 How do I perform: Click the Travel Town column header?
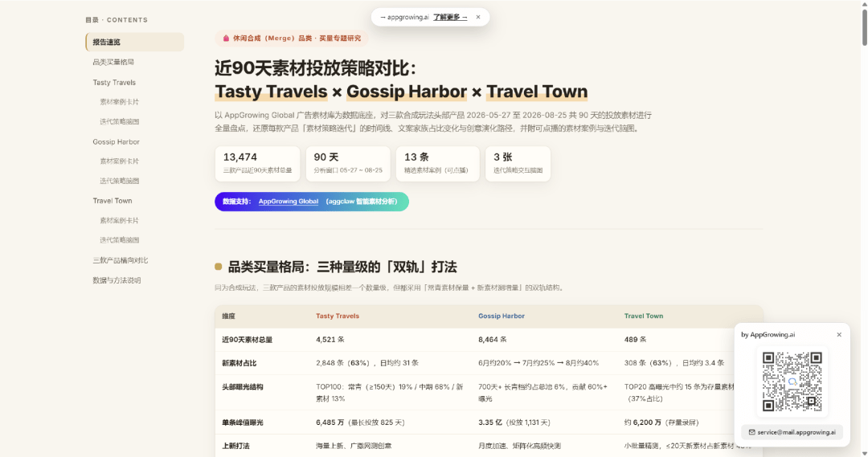(644, 316)
